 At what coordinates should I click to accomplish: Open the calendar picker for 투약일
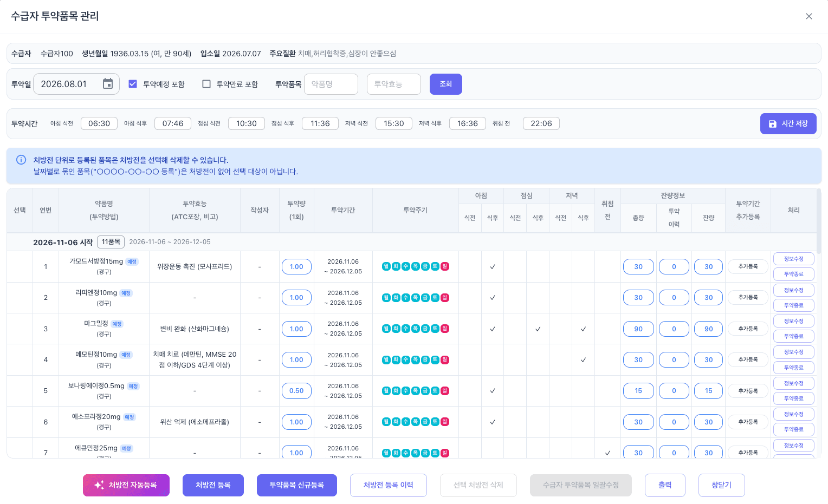click(108, 84)
